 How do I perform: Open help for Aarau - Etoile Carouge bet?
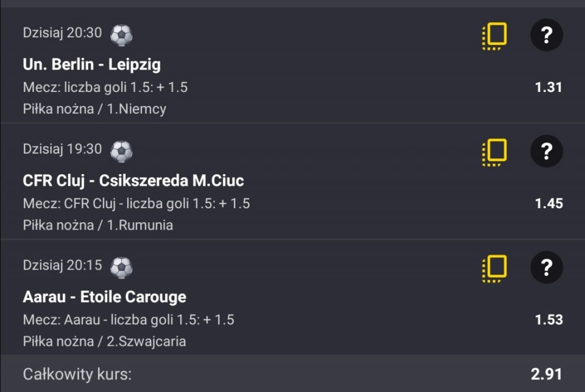pos(547,267)
